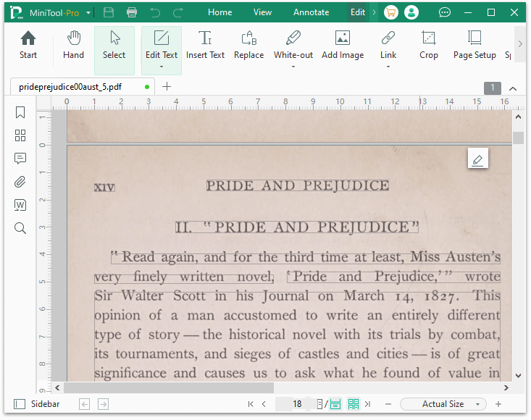This screenshot has height=420, width=531.
Task: Switch to single page view mode
Action: click(x=319, y=404)
